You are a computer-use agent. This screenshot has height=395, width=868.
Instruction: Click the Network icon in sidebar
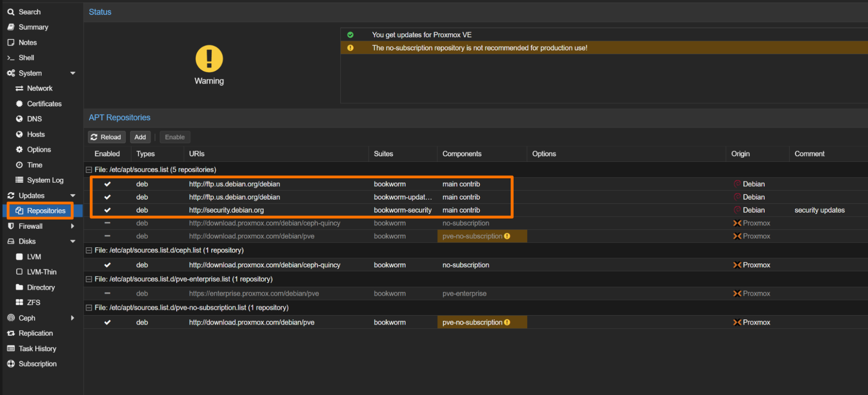[x=19, y=89]
